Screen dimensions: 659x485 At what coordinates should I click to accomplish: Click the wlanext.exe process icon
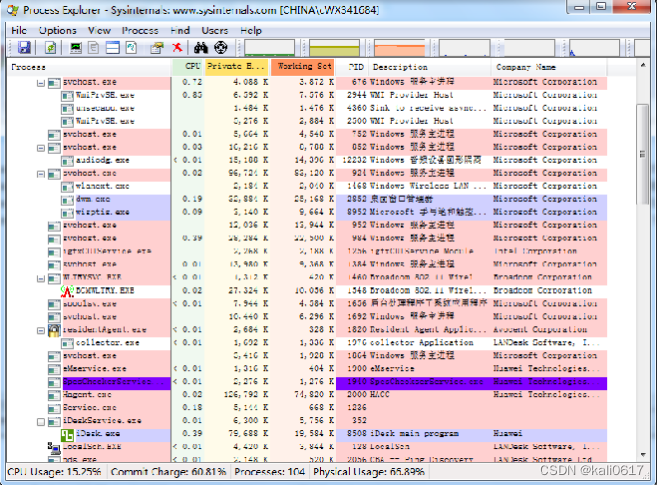click(x=67, y=187)
